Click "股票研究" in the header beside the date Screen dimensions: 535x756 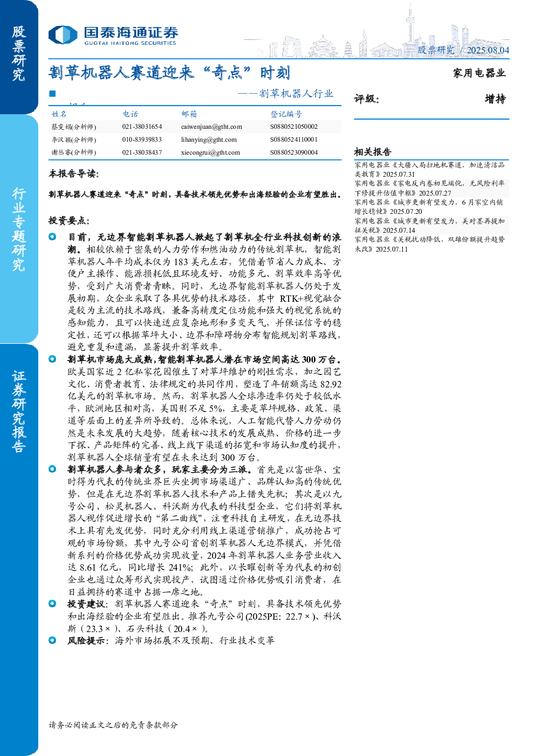coord(436,50)
